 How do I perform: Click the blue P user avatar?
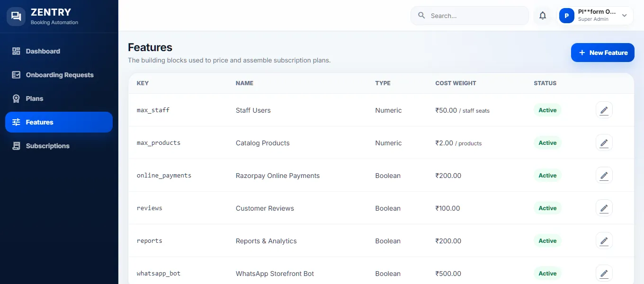[567, 16]
